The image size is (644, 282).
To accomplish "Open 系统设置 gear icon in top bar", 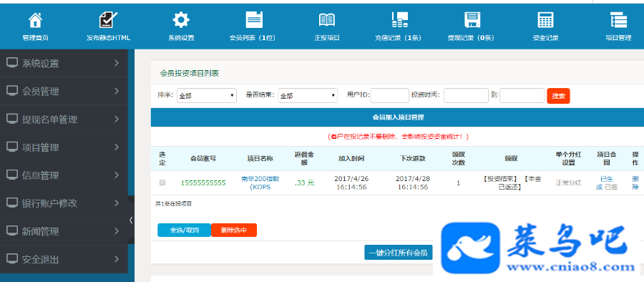I will (181, 20).
